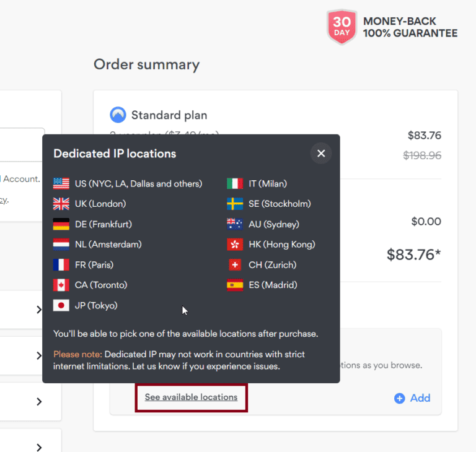Expand the first collapsed section chevron
This screenshot has width=476, height=452.
pos(39,310)
